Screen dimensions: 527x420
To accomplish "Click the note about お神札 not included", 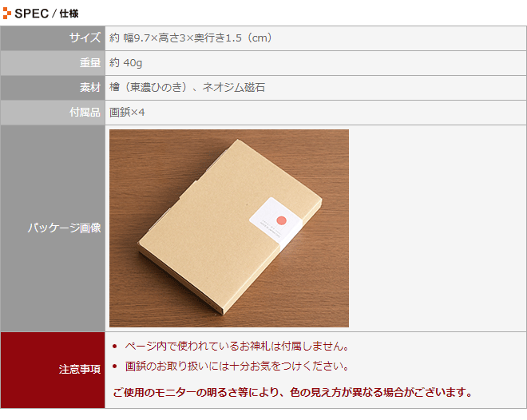I will [237, 346].
